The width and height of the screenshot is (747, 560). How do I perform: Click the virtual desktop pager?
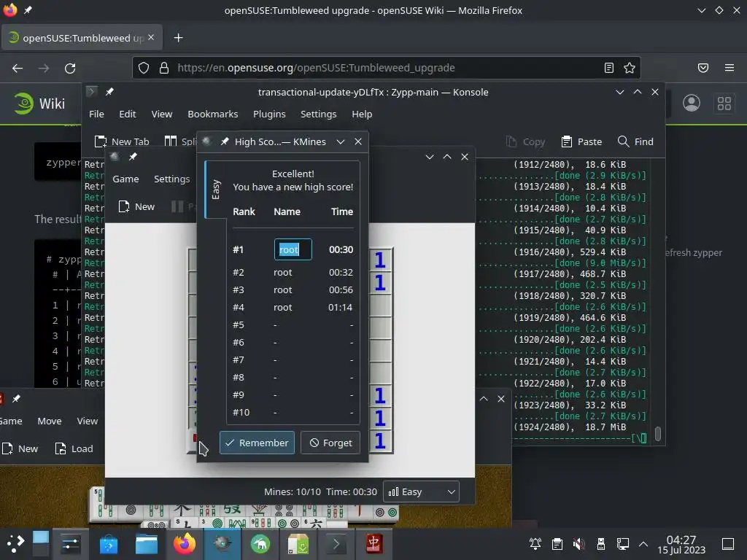click(41, 544)
